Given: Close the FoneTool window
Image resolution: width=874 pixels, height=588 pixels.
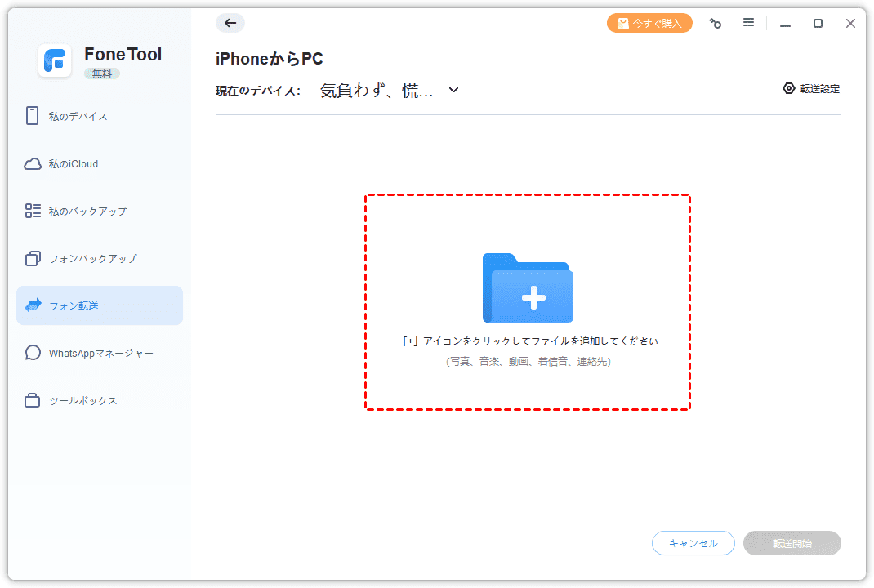Looking at the screenshot, I should [850, 23].
